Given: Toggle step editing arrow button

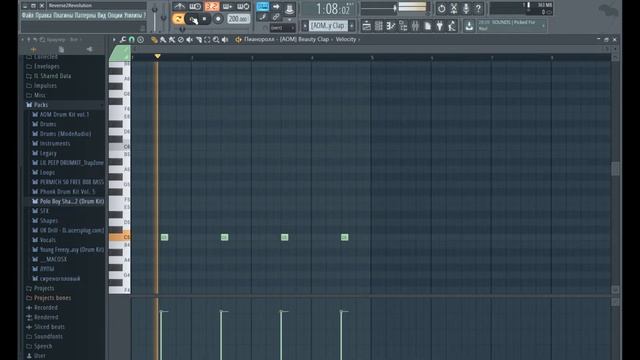Looking at the screenshot, I should pos(276,6).
